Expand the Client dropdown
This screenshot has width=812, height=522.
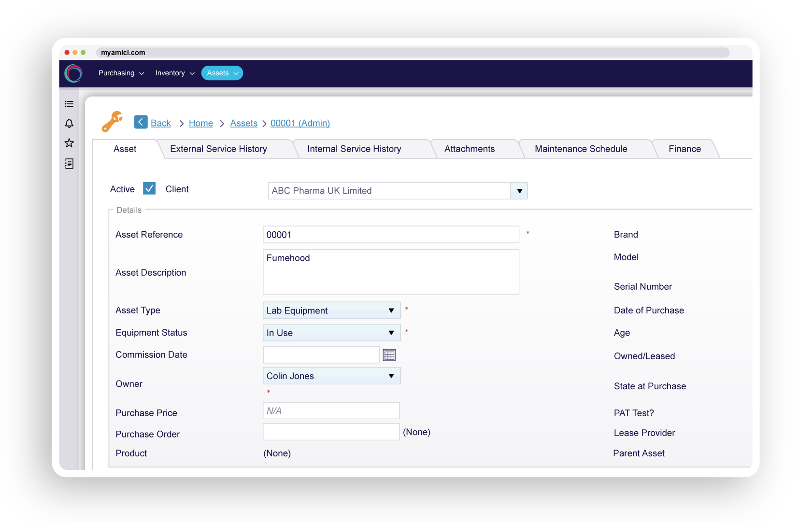coord(519,191)
